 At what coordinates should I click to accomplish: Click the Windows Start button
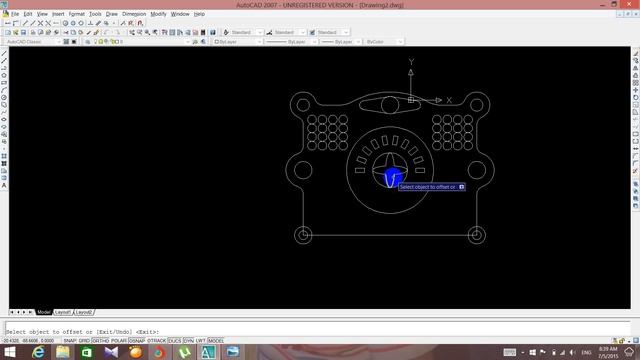click(9, 352)
